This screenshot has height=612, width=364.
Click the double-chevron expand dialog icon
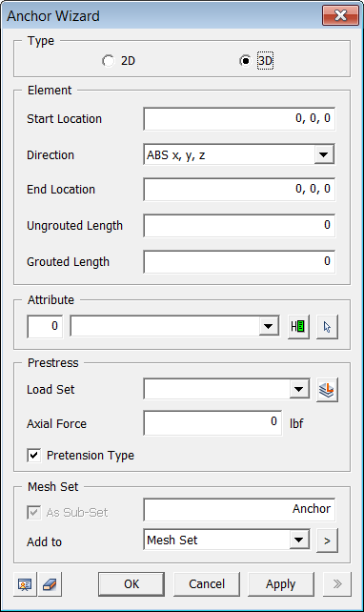click(x=337, y=584)
